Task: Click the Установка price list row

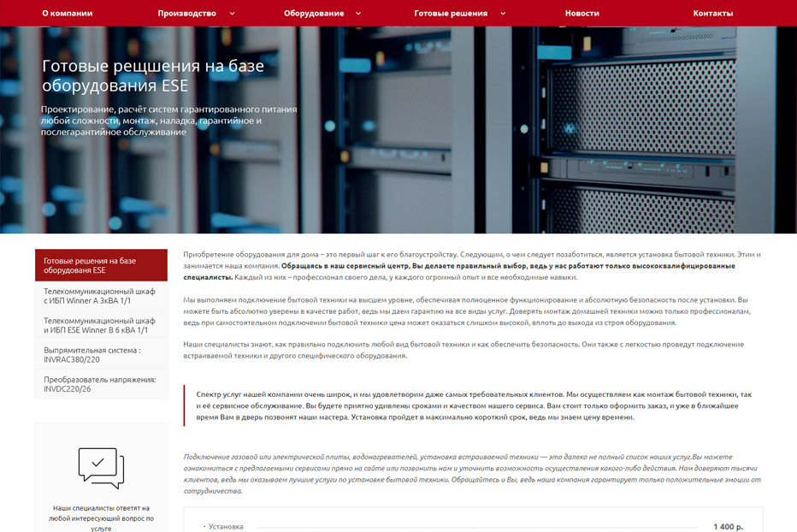Action: (x=473, y=526)
